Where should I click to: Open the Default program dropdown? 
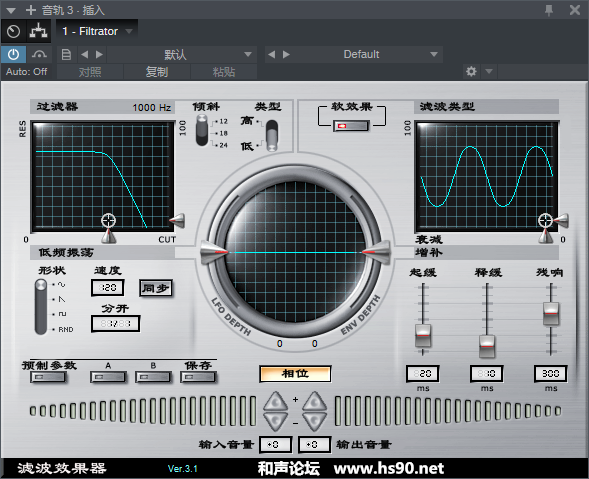point(434,54)
